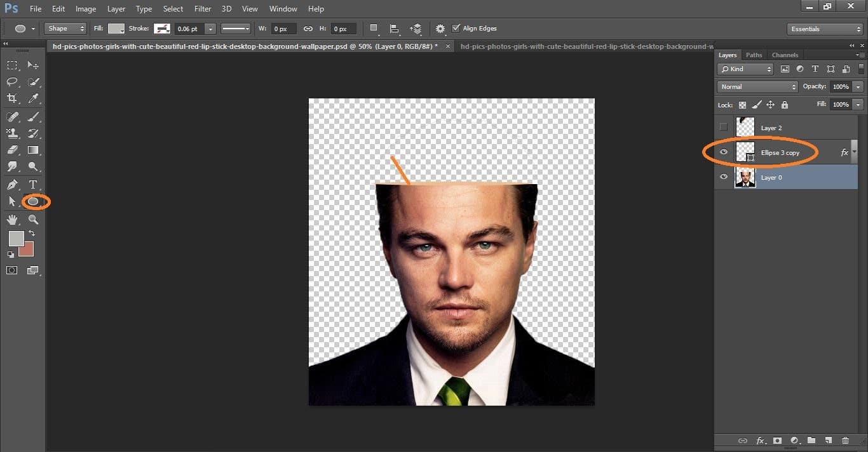Select the Lasso tool
Image resolution: width=868 pixels, height=452 pixels.
[x=11, y=82]
